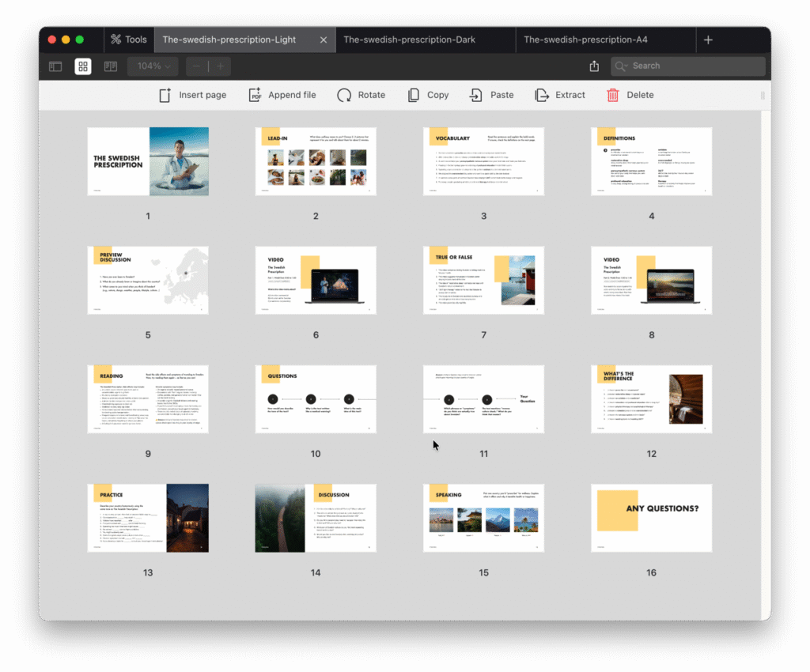Viewport: 810px width, 672px height.
Task: Click the share icon
Action: click(x=594, y=66)
